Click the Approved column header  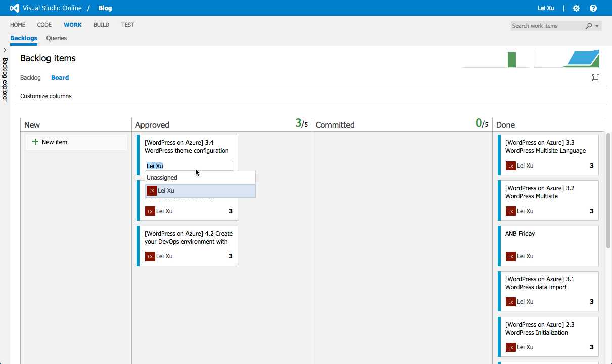click(152, 125)
